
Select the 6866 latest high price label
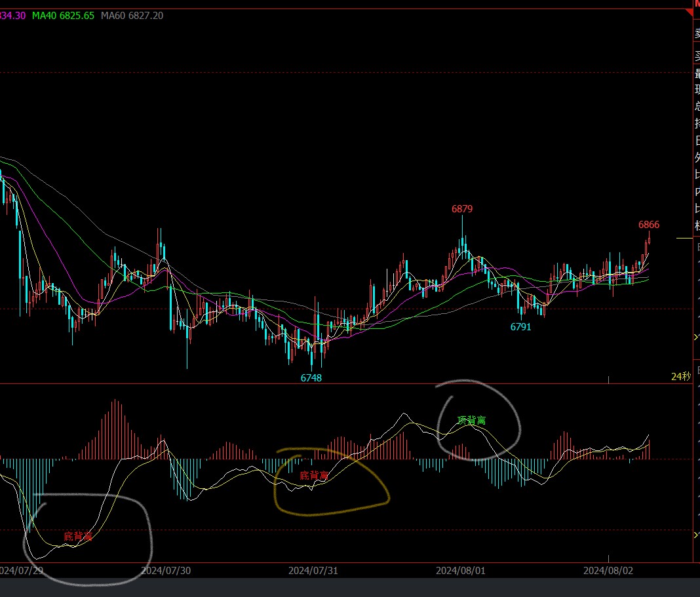[649, 225]
